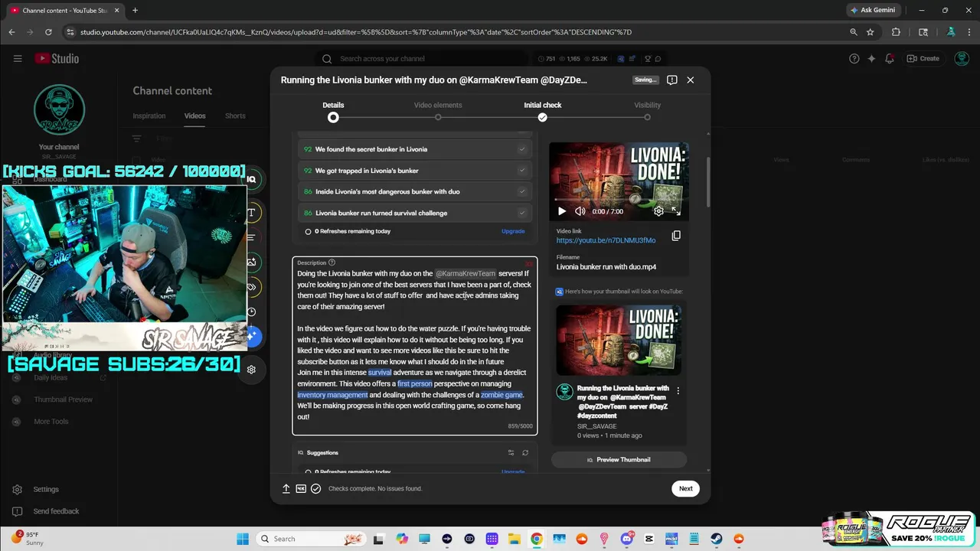Open More Tools in left sidebar
The width and height of the screenshot is (980, 551).
coord(51,422)
